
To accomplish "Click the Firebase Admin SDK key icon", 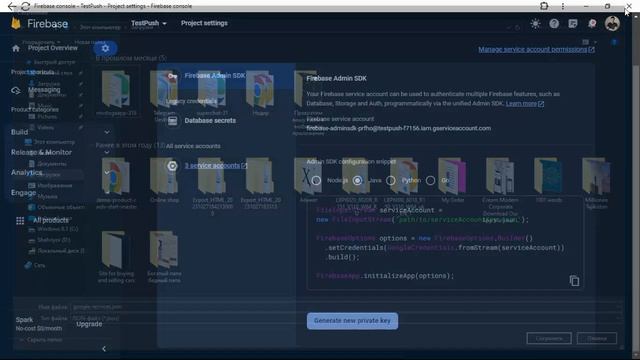I will click(x=173, y=76).
